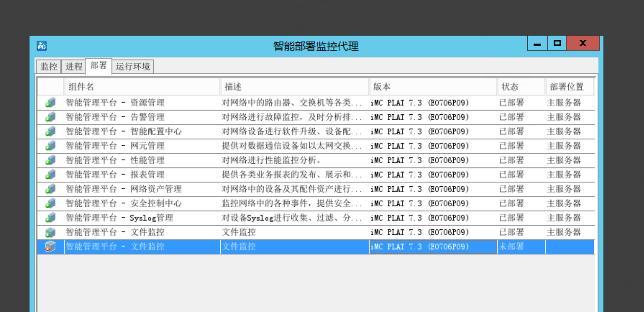Select 主服务器 location in deployed 文件监控 row

point(564,232)
